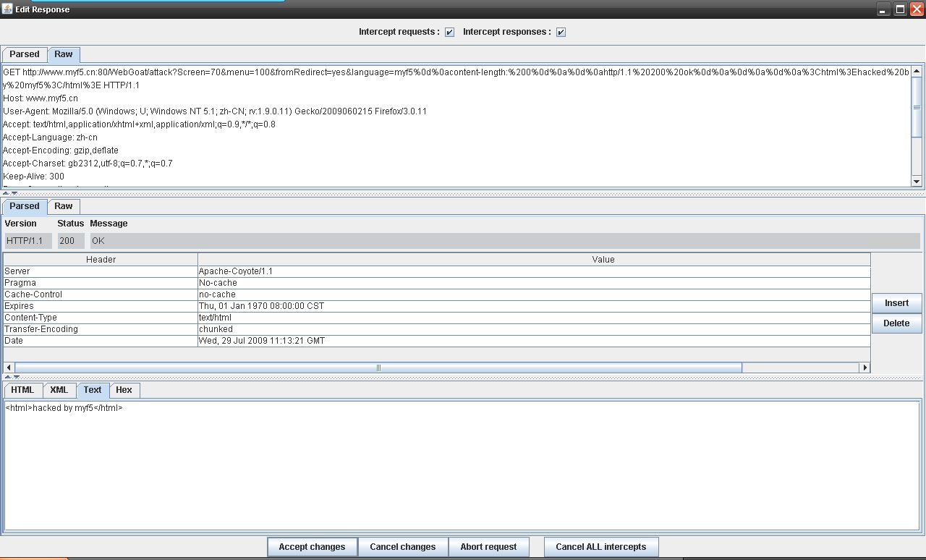
Task: Click the 'Accept-Charset: gb2312' request line
Action: 88,164
